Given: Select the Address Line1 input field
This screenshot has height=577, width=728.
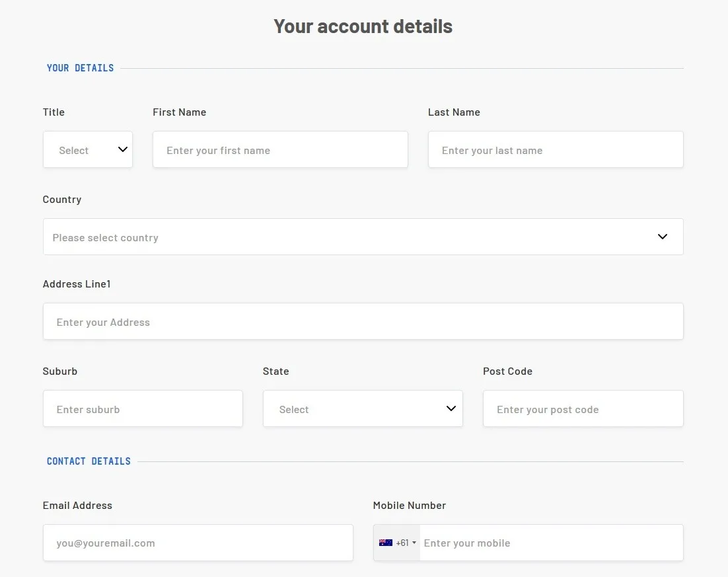Looking at the screenshot, I should 363,322.
